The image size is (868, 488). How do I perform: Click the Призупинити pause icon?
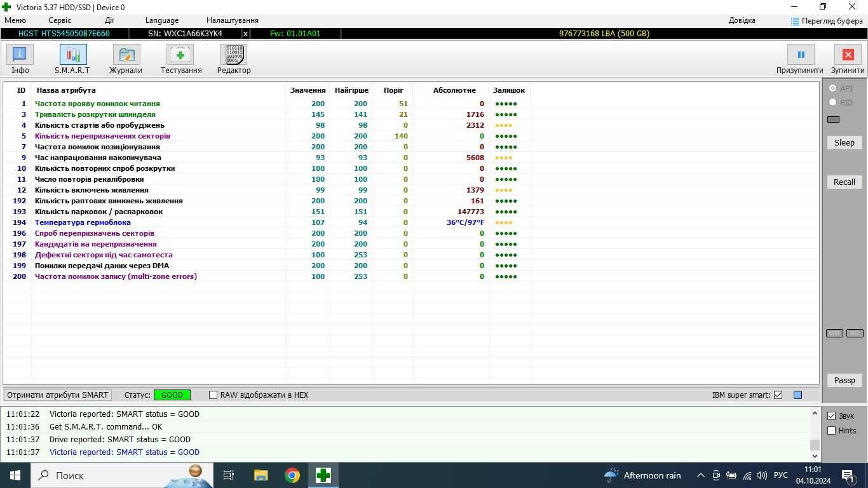pyautogui.click(x=801, y=55)
